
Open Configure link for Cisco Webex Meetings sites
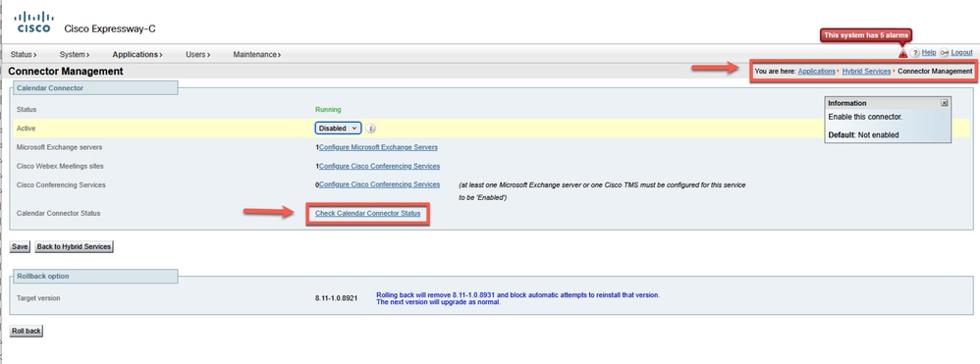(379, 166)
